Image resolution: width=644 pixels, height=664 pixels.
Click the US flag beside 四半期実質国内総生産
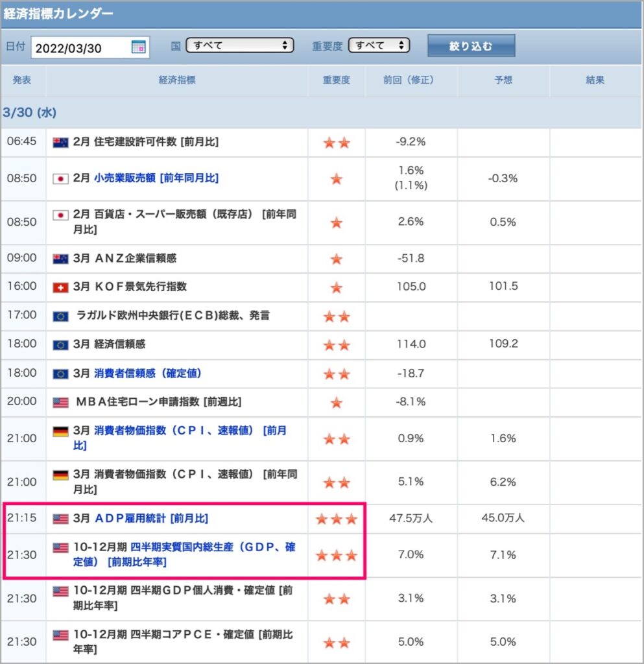(60, 548)
